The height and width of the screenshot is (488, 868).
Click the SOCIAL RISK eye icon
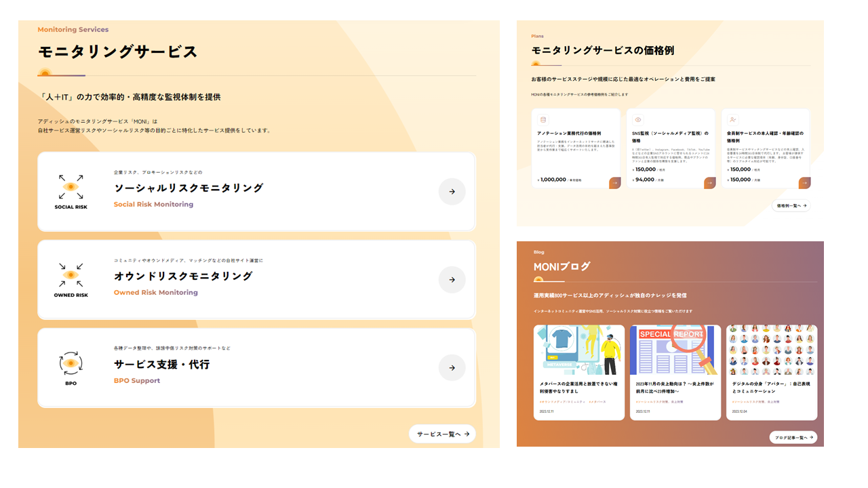[x=71, y=186]
